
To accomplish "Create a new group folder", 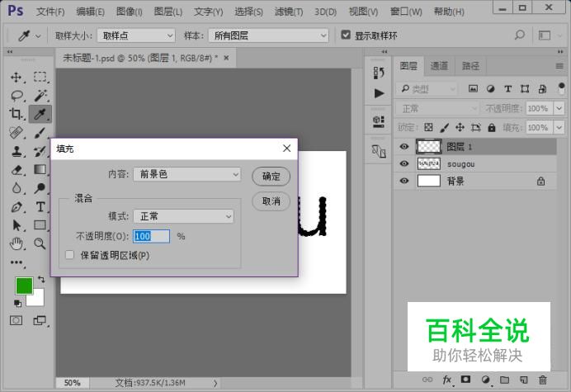I will point(504,380).
